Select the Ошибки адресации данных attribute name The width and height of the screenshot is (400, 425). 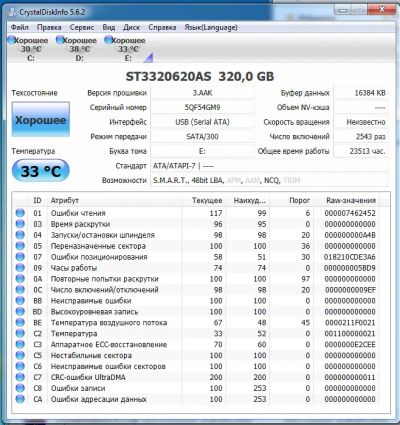pyautogui.click(x=99, y=399)
